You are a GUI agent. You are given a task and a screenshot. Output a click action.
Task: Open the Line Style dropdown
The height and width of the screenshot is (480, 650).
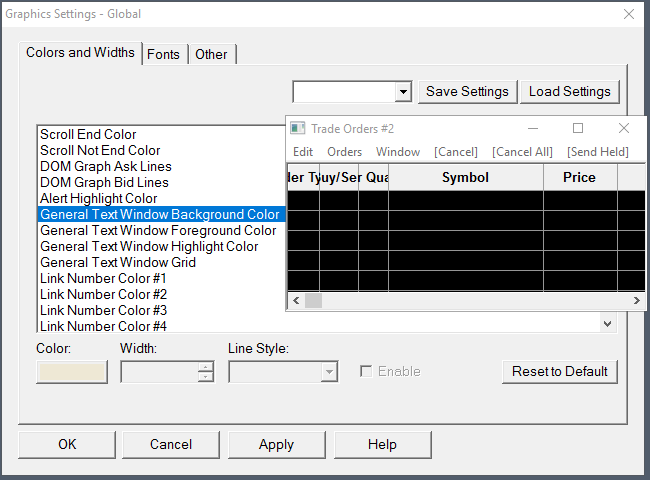329,371
